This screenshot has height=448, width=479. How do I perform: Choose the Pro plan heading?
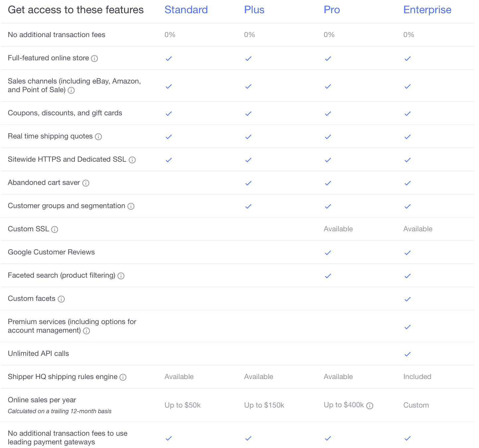(x=332, y=10)
